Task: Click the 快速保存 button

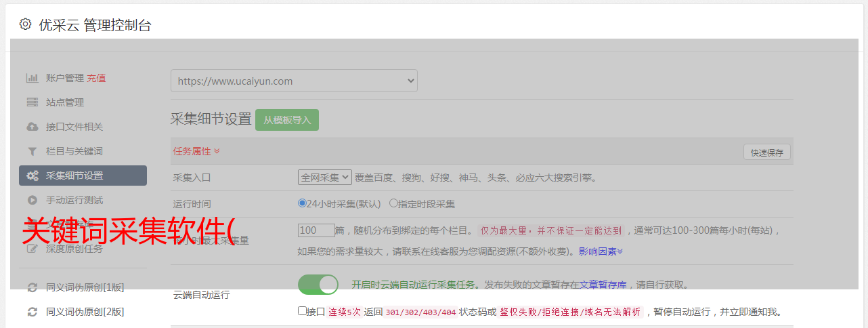Action: (766, 152)
